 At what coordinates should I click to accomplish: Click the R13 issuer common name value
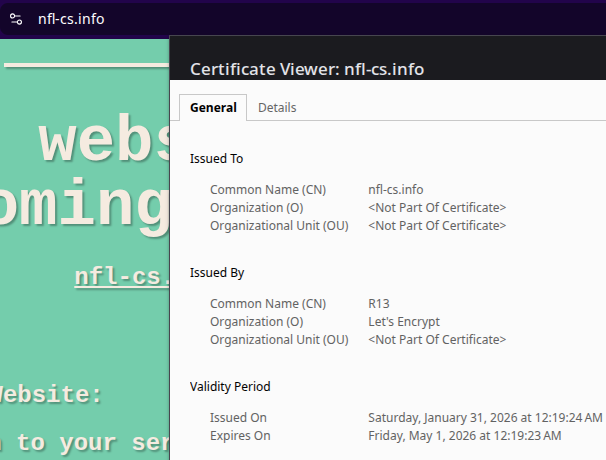[378, 303]
